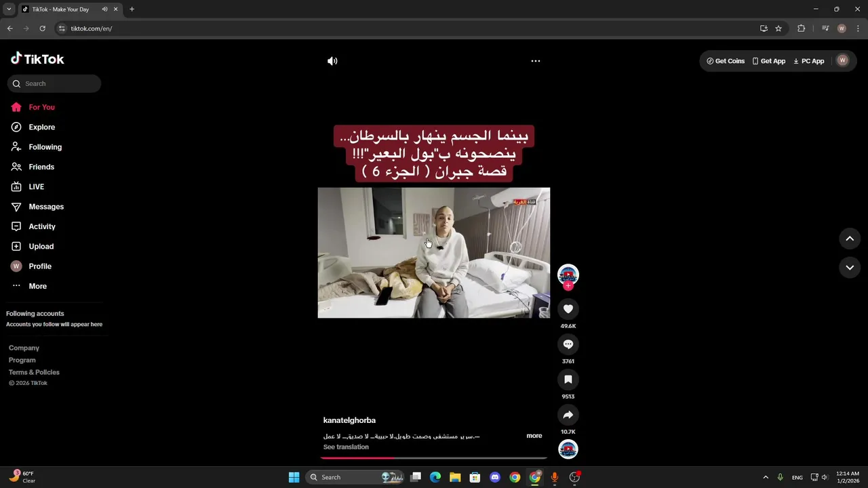The image size is (868, 488).
Task: Click the video to pause playback
Action: [x=434, y=253]
